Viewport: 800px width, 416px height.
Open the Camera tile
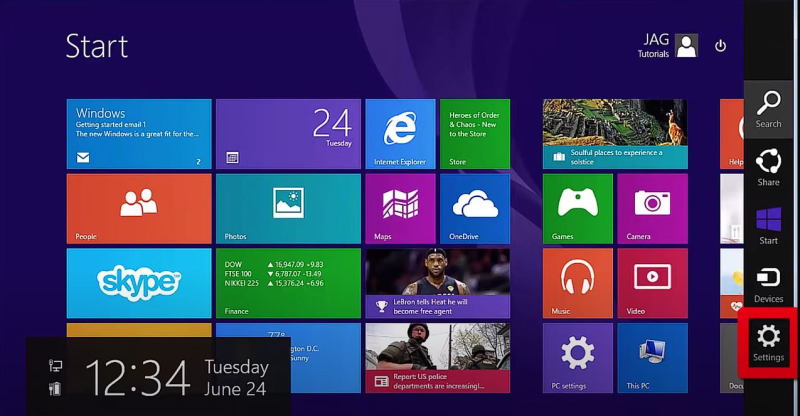[653, 209]
